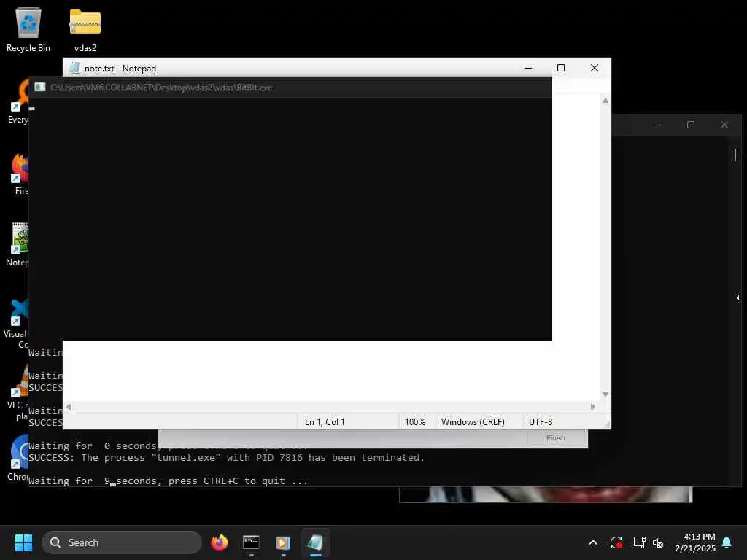Click the Windows (CRLF) status entry
This screenshot has height=560, width=747.
pyautogui.click(x=473, y=422)
